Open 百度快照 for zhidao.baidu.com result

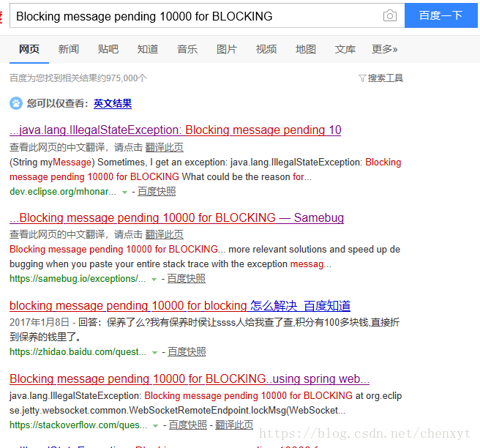[187, 352]
